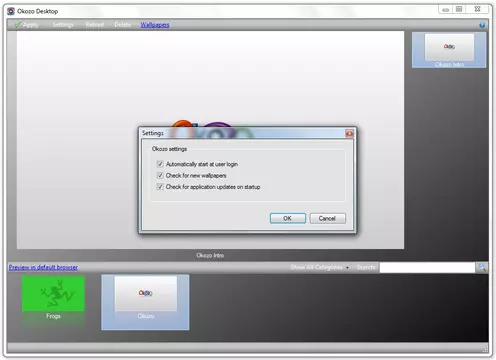496x360 pixels.
Task: Open Preview in default browser link
Action: coord(43,267)
